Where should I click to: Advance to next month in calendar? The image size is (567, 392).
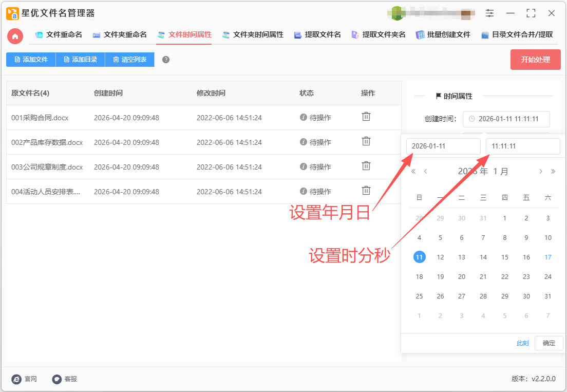click(541, 172)
